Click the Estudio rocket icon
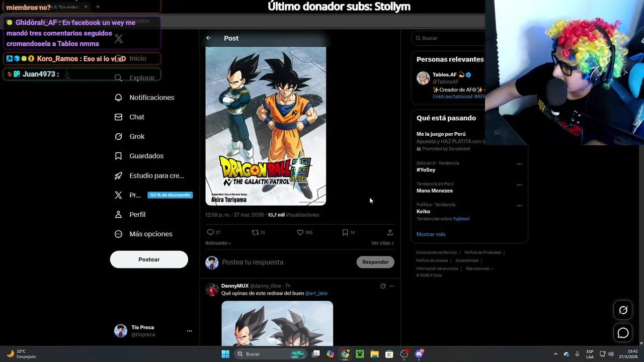Viewport: 644px width, 362px height. (x=118, y=175)
